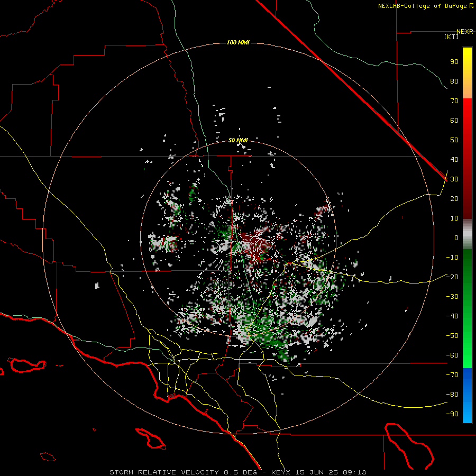
Task: Click the "KEYX 15 JUN 25 09:18" timestamp
Action: tap(319, 472)
